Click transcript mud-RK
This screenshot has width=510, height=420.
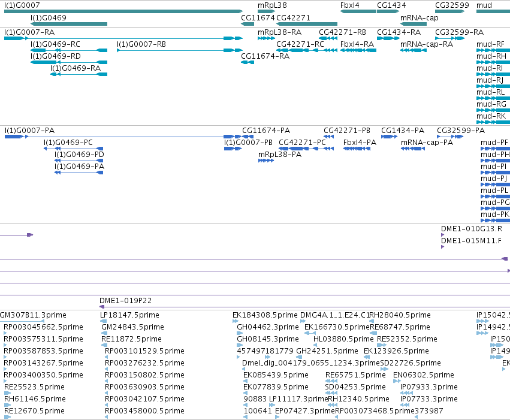click(x=493, y=123)
